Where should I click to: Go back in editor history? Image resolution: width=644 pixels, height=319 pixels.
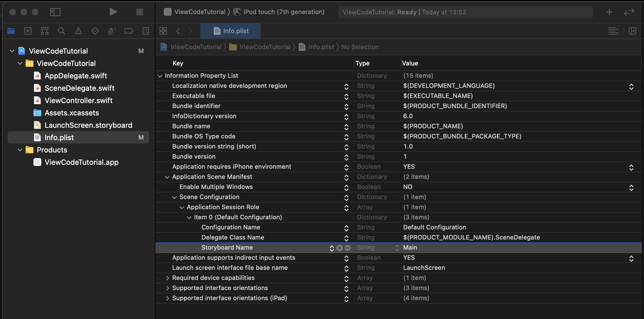pos(178,31)
